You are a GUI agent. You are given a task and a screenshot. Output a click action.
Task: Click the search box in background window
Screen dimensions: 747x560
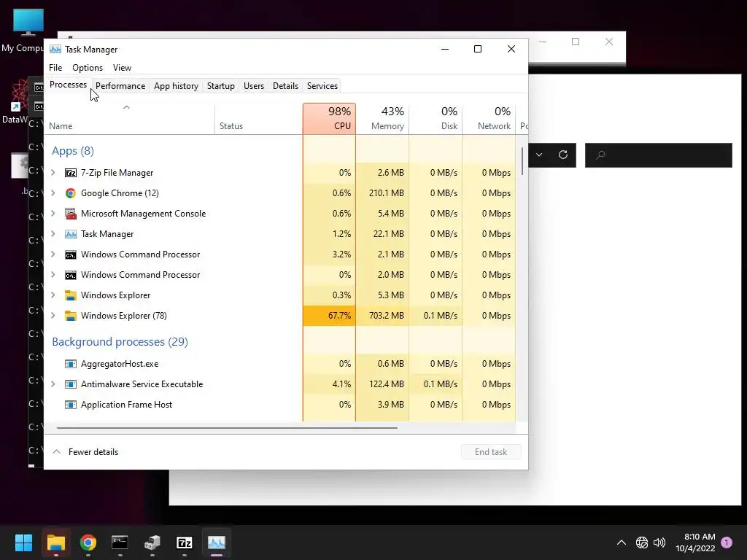659,155
